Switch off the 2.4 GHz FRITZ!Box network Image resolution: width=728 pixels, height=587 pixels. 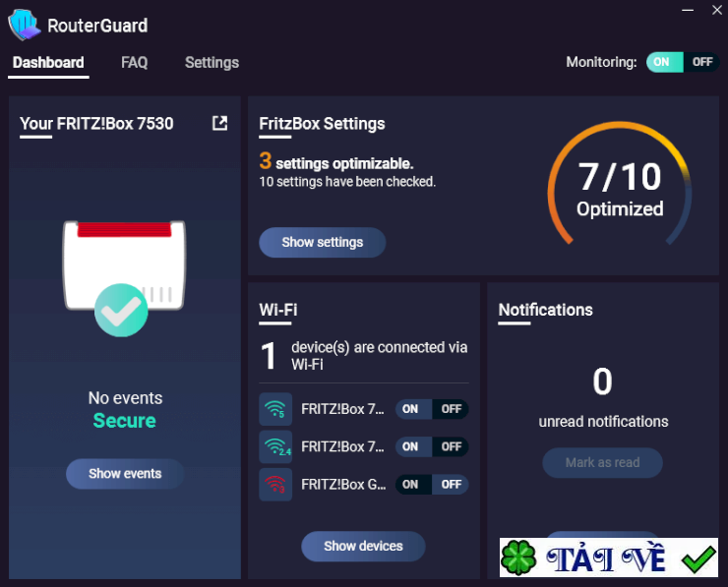point(451,446)
